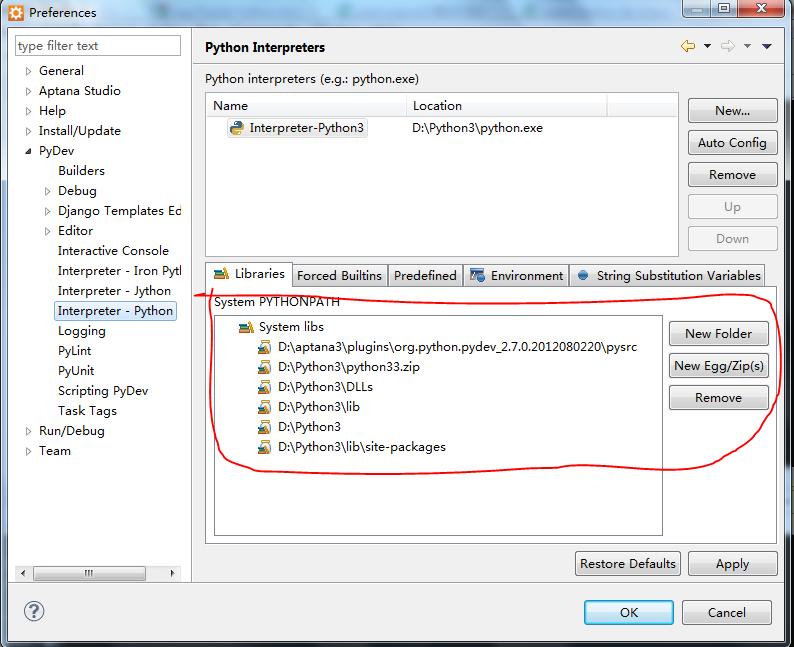Viewport: 794px width, 647px height.
Task: Click the back navigation arrow icon
Action: pyautogui.click(x=688, y=47)
